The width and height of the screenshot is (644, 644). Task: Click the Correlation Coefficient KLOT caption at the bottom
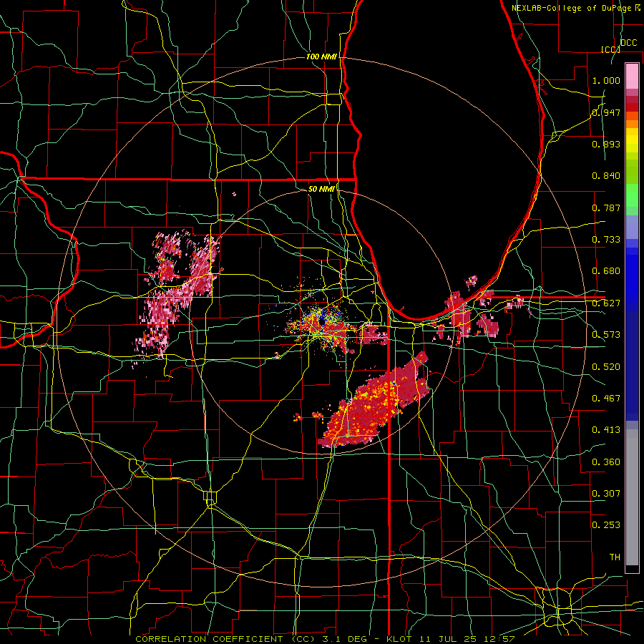coord(325,639)
